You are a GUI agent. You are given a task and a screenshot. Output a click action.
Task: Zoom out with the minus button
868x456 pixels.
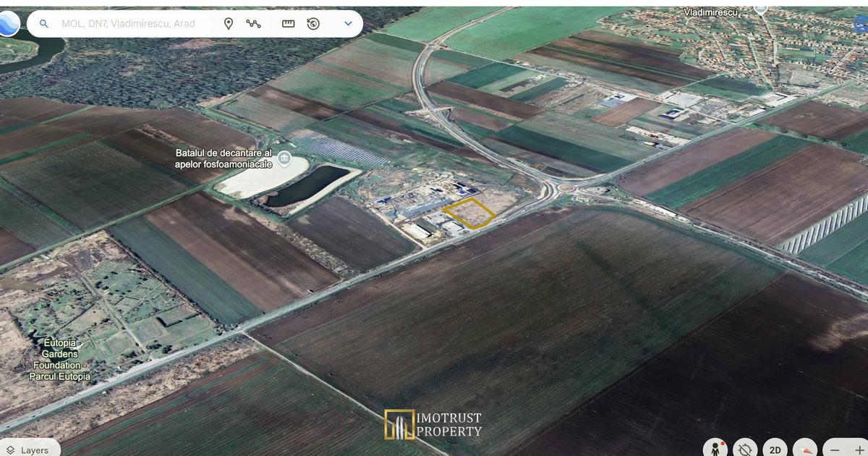[835, 449]
